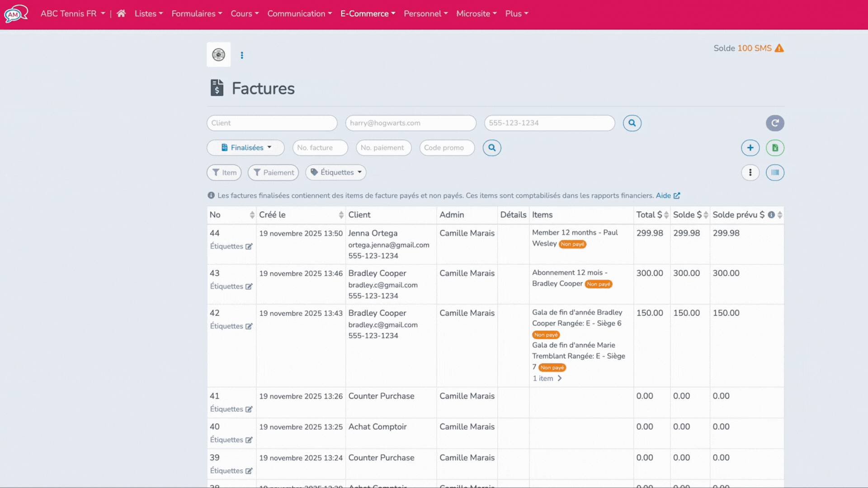Open the Finalisées status dropdown
868x488 pixels.
(x=245, y=148)
